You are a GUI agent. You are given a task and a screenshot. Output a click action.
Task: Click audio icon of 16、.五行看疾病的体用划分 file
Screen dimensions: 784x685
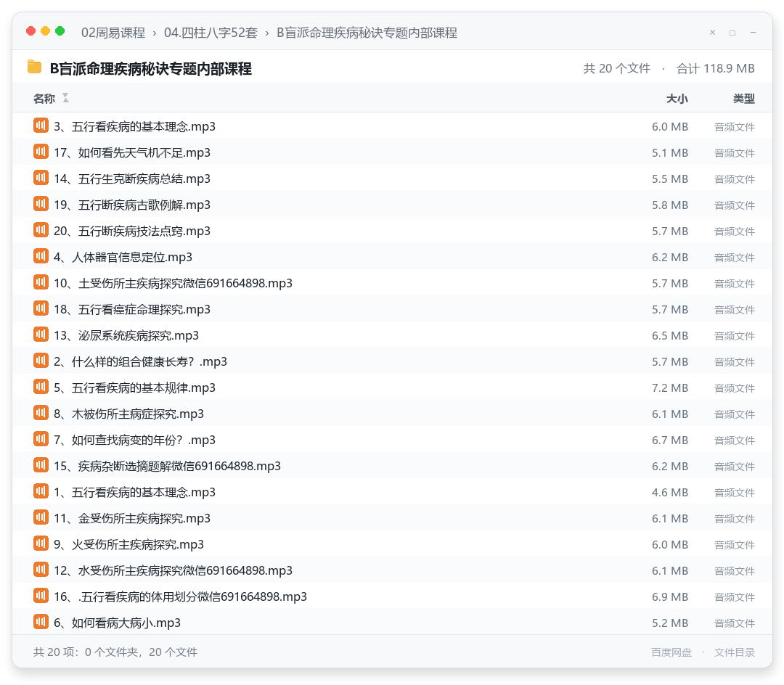tap(41, 596)
